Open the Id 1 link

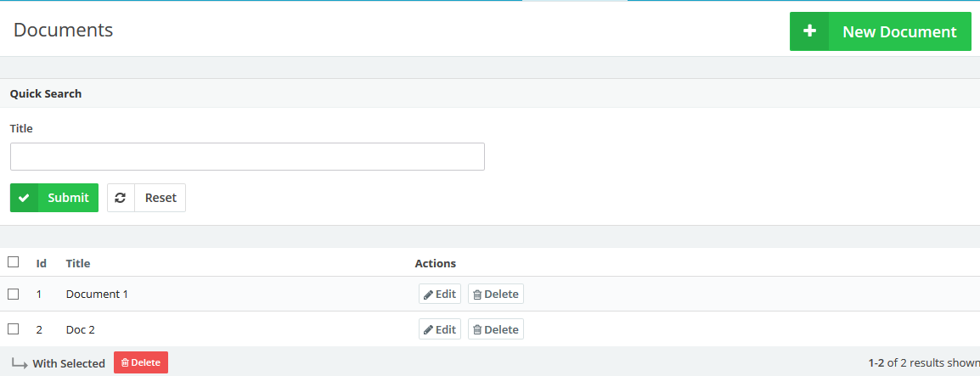pos(39,295)
